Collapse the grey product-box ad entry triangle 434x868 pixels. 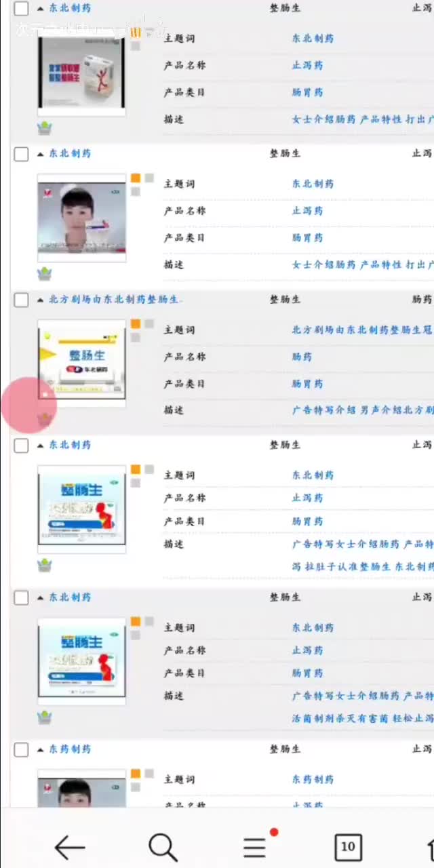[x=41, y=8]
